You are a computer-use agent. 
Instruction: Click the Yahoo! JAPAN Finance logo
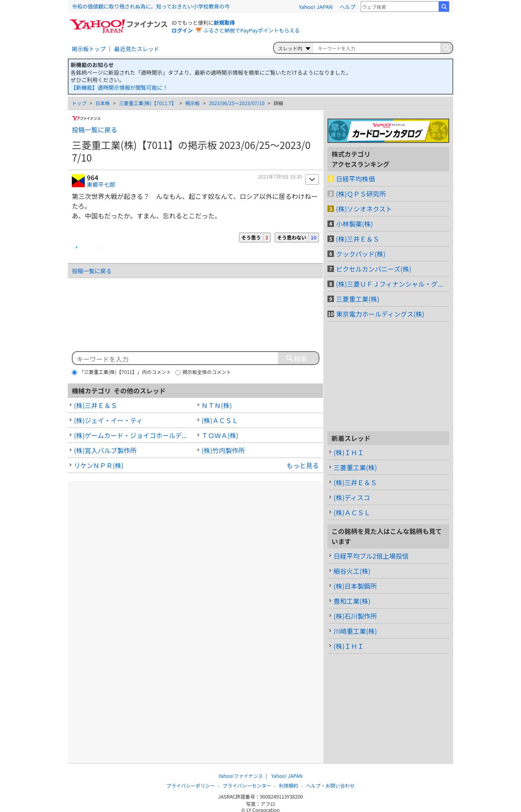point(118,26)
